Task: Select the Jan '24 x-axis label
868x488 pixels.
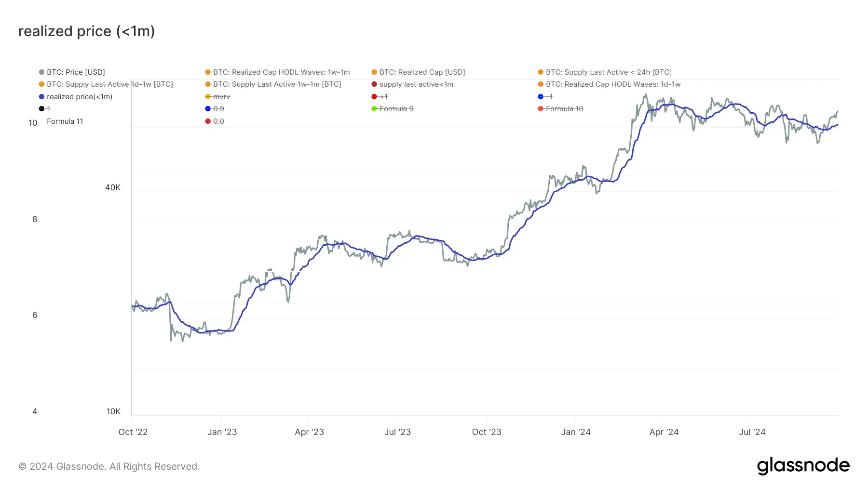Action: pos(576,432)
